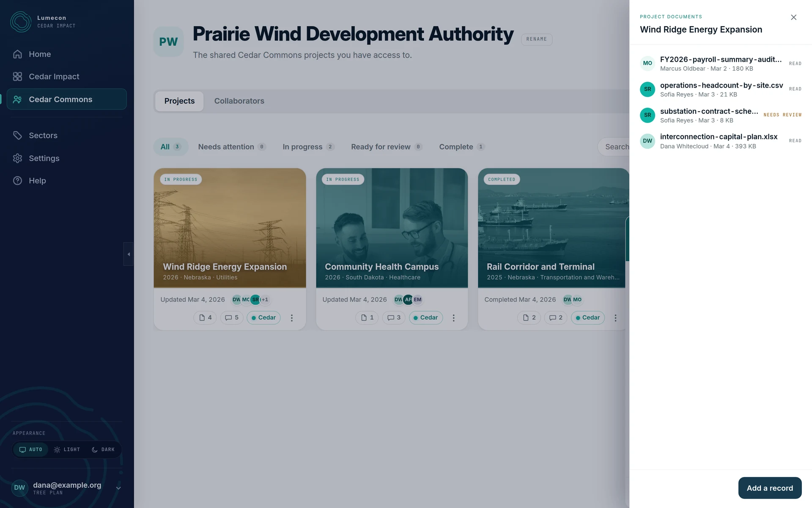The width and height of the screenshot is (812, 508).
Task: Filter by Needs attention
Action: click(x=232, y=147)
